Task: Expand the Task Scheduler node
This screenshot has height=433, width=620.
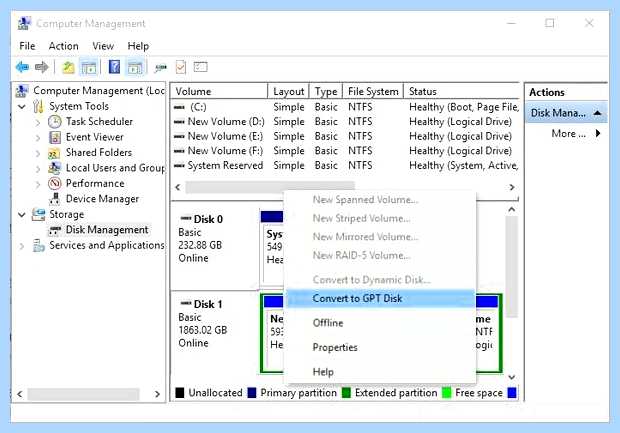Action: [38, 122]
